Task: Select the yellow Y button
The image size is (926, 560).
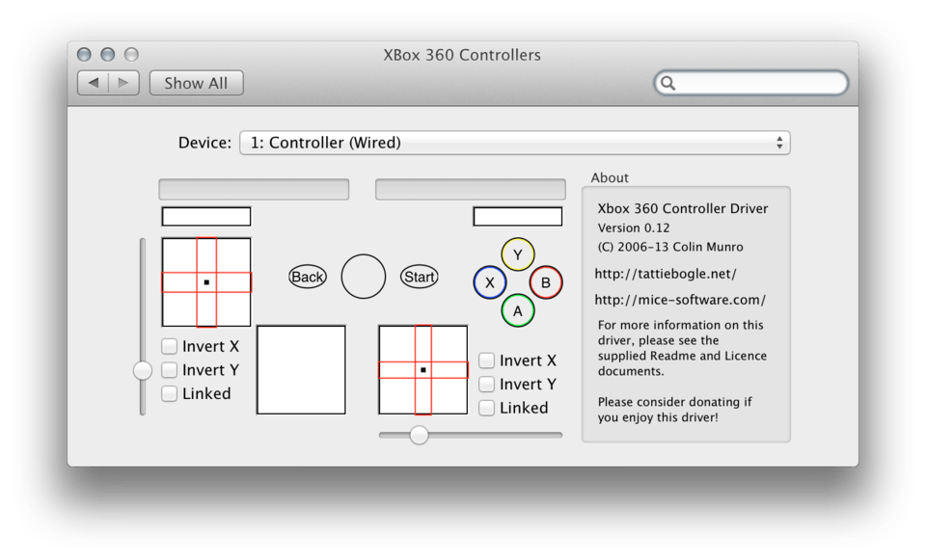Action: (x=518, y=253)
